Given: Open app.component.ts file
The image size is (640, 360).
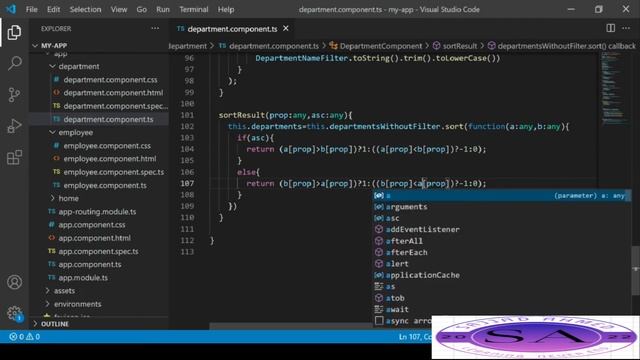Looking at the screenshot, I should pyautogui.click(x=90, y=264).
